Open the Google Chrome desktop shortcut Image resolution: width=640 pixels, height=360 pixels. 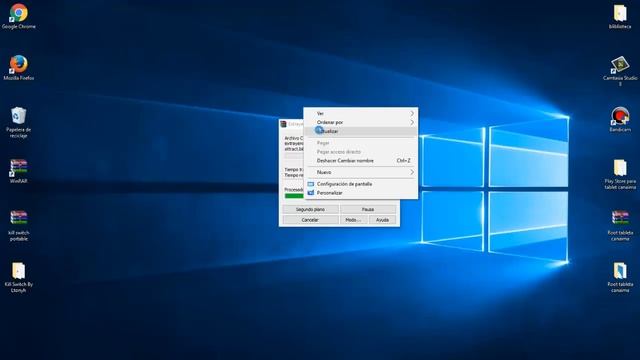[18, 16]
